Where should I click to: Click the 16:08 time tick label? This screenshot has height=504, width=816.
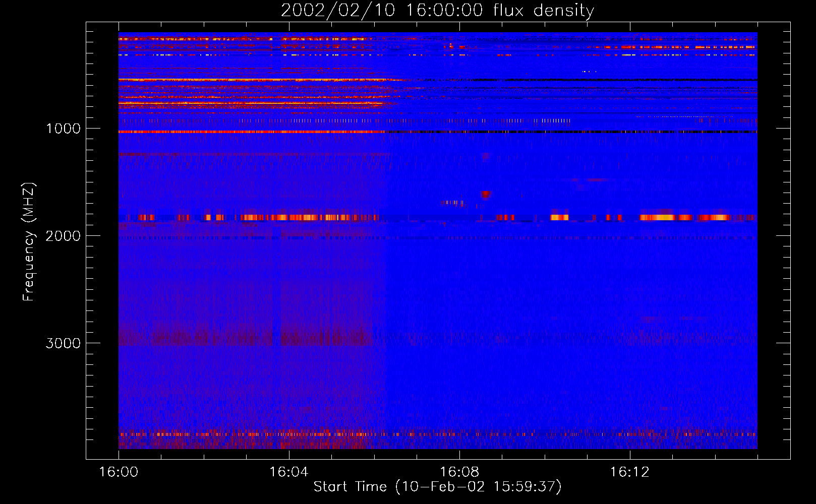pyautogui.click(x=459, y=472)
